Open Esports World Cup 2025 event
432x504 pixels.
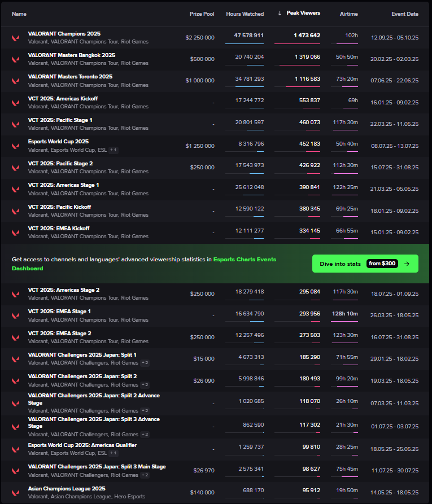pos(58,142)
